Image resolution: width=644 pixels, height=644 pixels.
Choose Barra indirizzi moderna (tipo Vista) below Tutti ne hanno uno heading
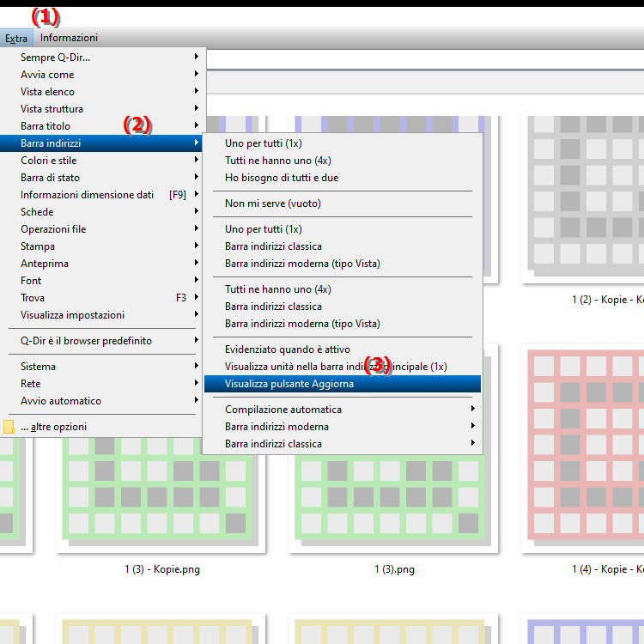click(343, 324)
